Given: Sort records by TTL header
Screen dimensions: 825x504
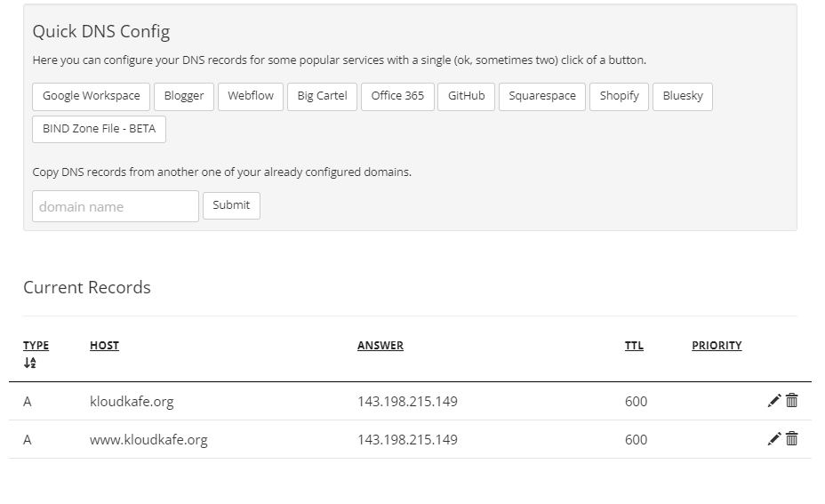Looking at the screenshot, I should (x=634, y=346).
